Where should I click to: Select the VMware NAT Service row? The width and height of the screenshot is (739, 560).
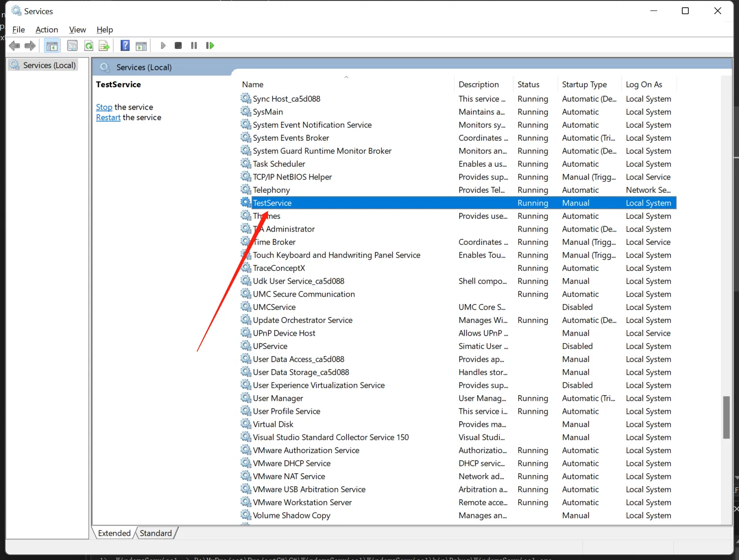(458, 476)
